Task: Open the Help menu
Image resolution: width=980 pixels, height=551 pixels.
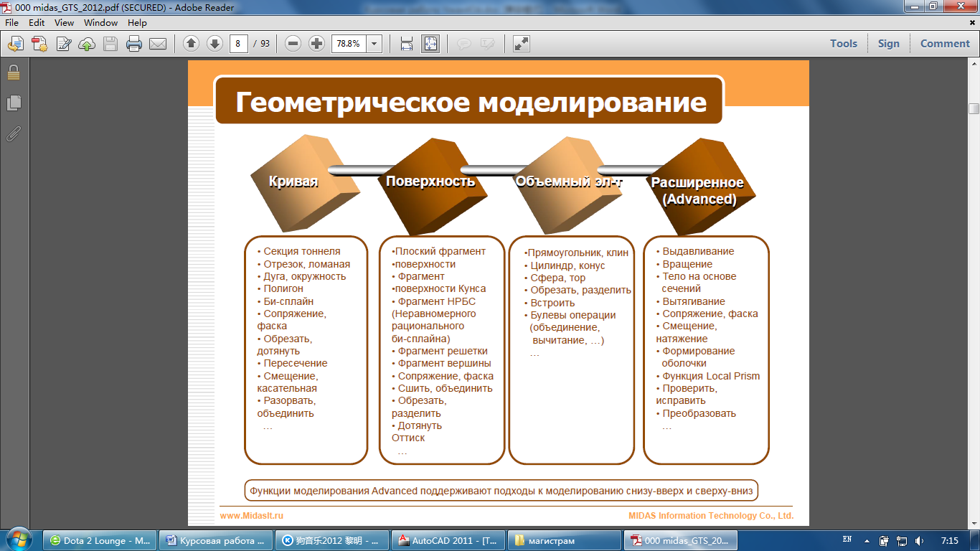Action: [137, 23]
